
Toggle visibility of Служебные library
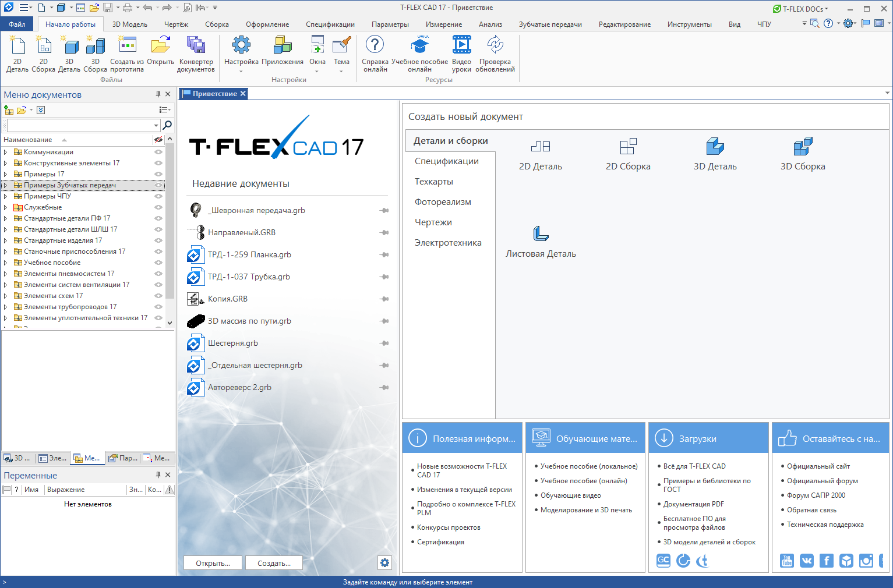158,207
